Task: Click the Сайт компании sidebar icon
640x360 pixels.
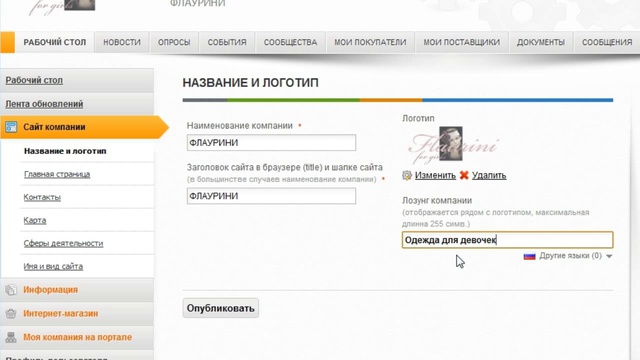Action: point(11,127)
